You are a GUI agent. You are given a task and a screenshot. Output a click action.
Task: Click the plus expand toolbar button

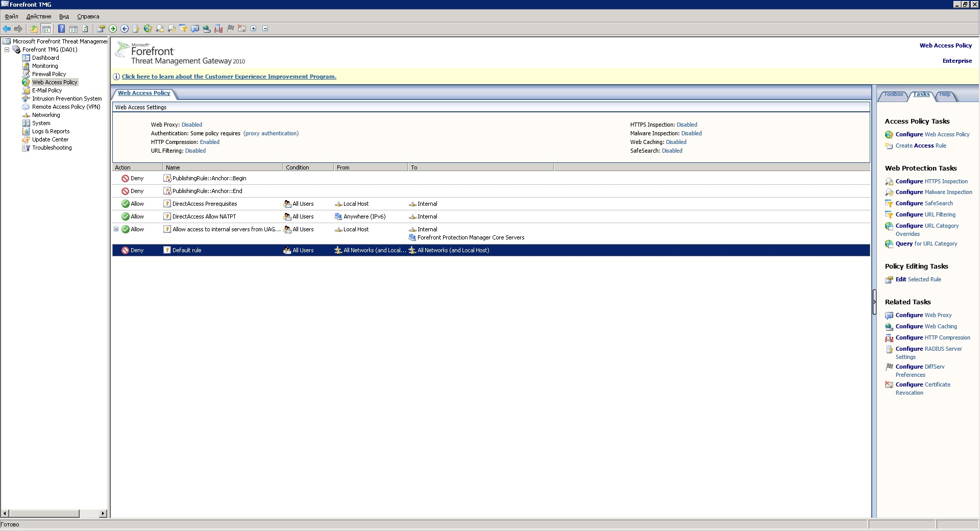pos(254,29)
